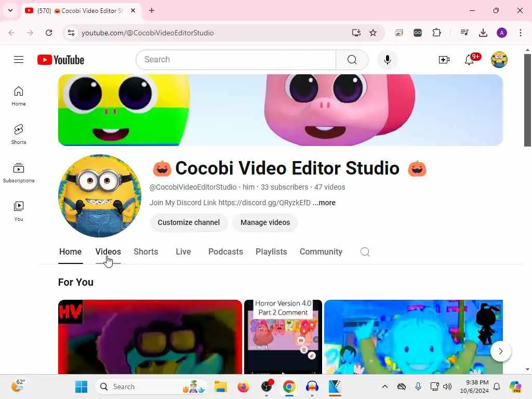
Task: Open tab search dropdown arrow
Action: pyautogui.click(x=10, y=10)
